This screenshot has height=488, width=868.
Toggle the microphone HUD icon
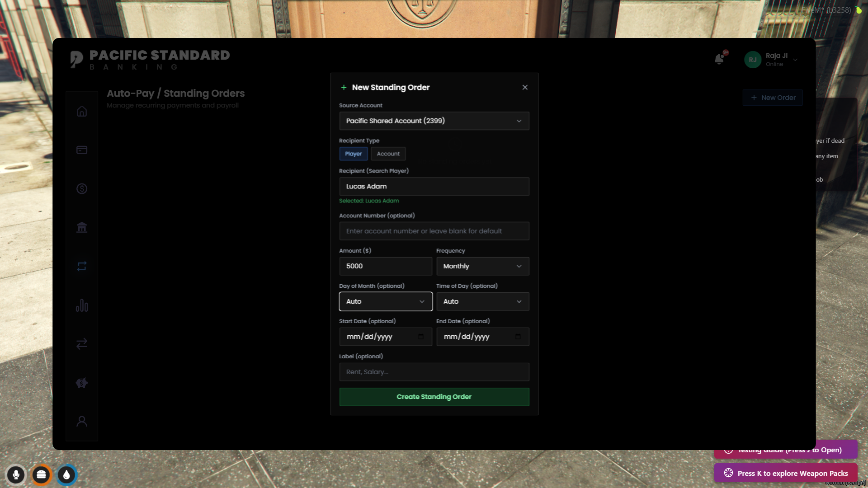(x=16, y=475)
